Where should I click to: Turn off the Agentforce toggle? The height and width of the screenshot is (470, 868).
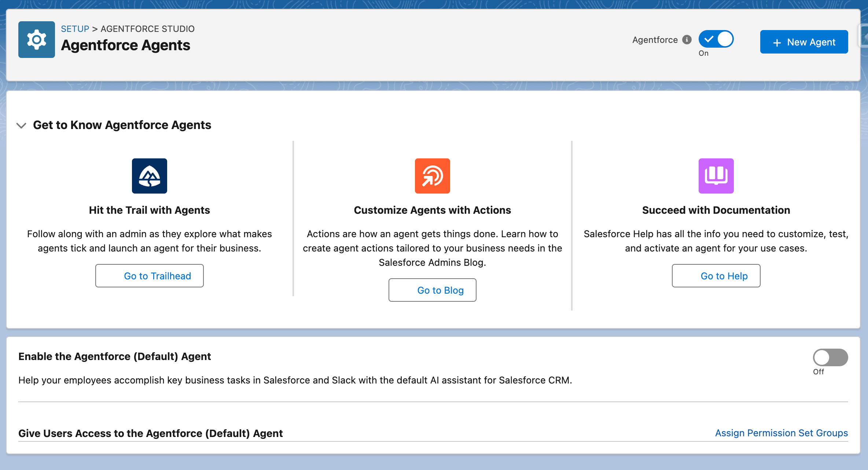coord(716,39)
